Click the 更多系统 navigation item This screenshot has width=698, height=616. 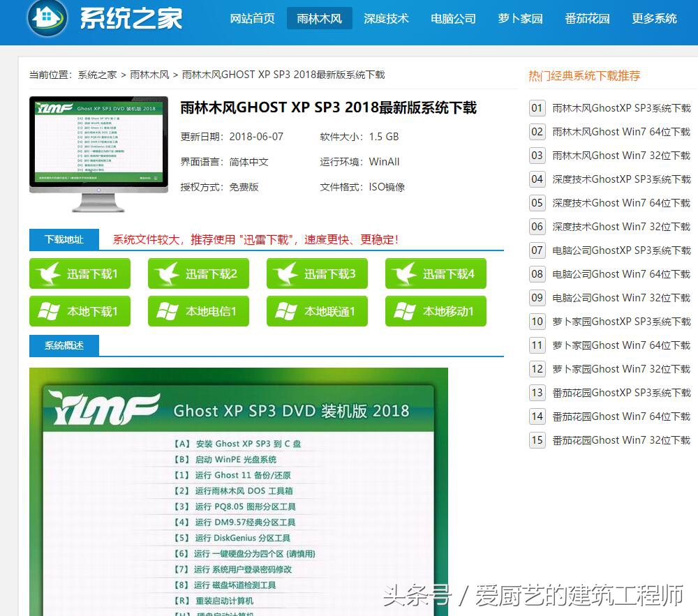[x=654, y=19]
